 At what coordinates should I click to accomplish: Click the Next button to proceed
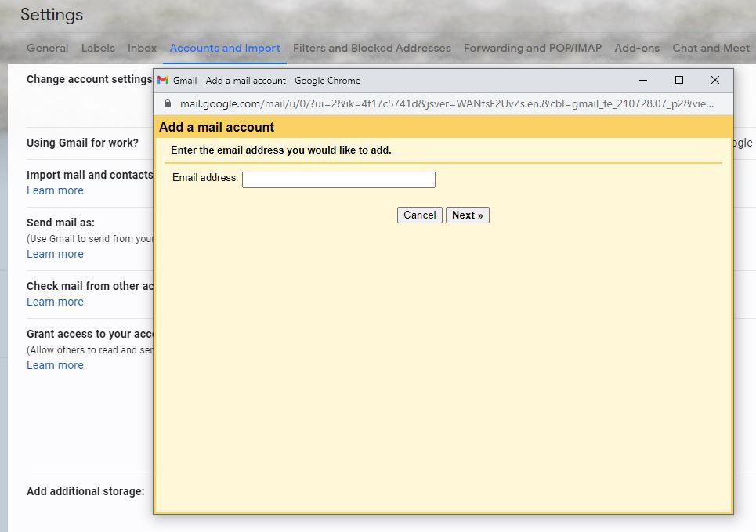[x=467, y=215]
